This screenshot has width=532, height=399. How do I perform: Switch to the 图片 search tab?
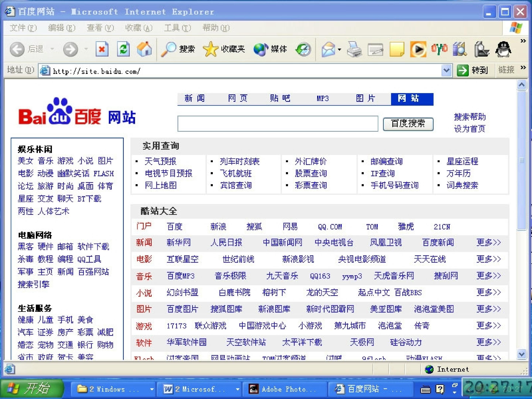coord(365,98)
